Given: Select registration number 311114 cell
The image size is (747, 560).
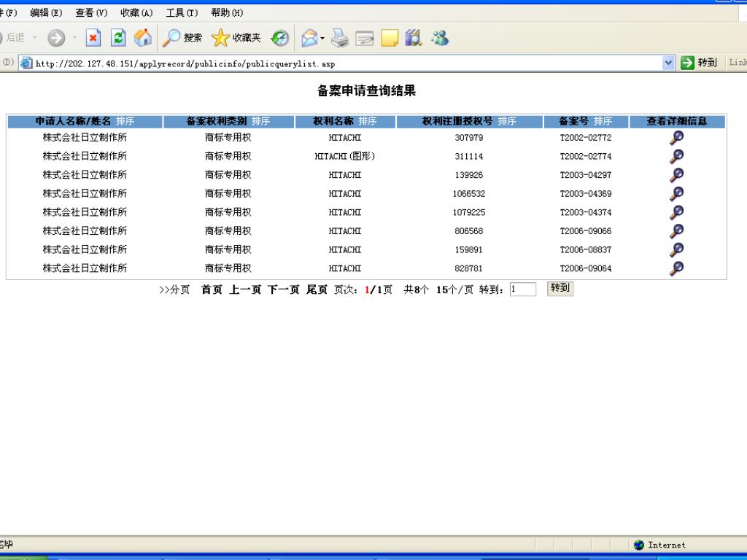Looking at the screenshot, I should pyautogui.click(x=469, y=156).
